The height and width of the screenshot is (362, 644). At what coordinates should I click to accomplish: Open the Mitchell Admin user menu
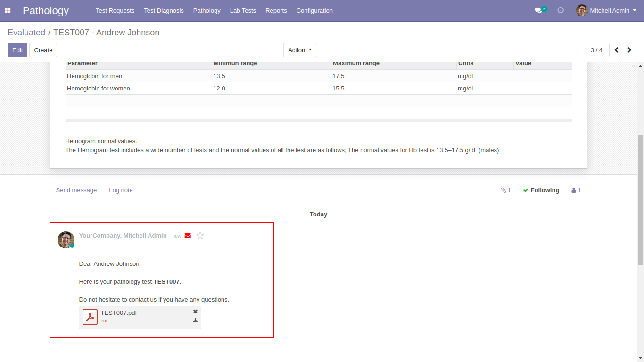(606, 10)
